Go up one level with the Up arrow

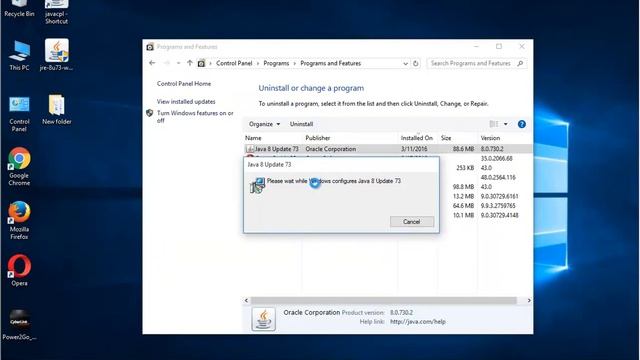(190, 63)
